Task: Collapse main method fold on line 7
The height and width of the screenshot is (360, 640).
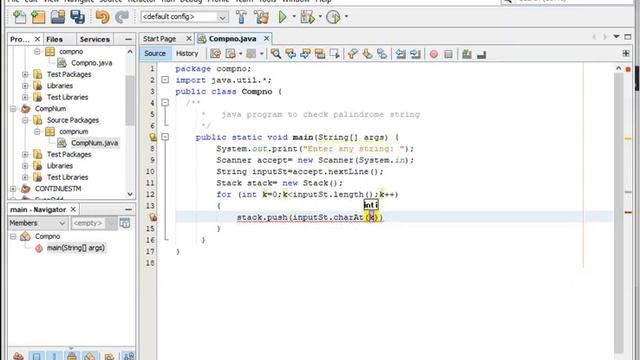Action: pos(165,137)
